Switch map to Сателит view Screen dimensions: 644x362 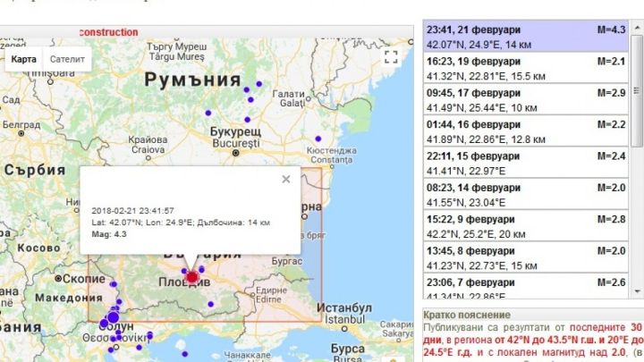click(x=68, y=59)
